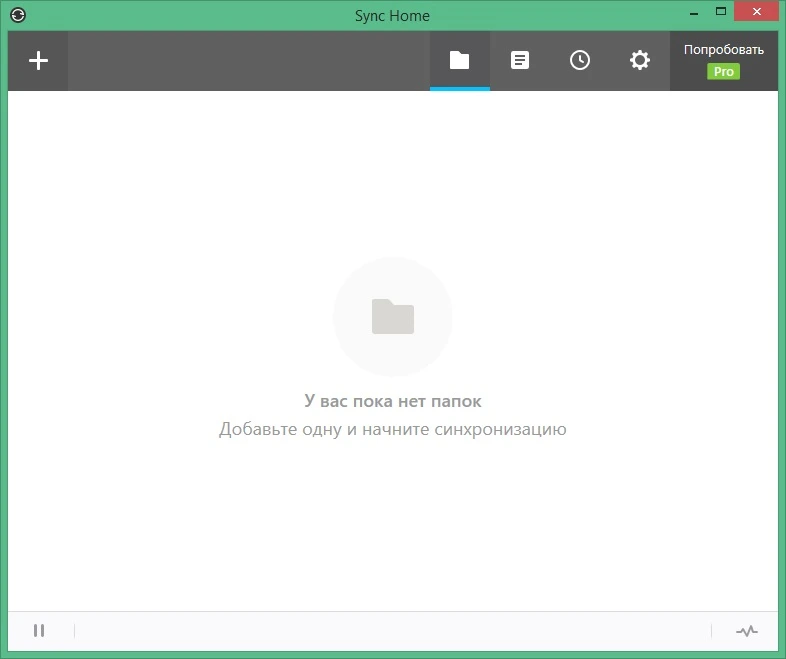Screen dimensions: 786x659
Task: Click 'Добавьте одну и начните синхронизацию' text
Action: 392,429
